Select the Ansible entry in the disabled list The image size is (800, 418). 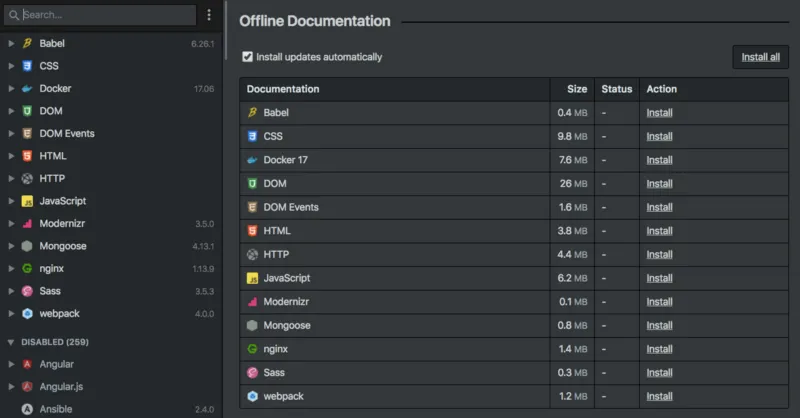pos(111,409)
